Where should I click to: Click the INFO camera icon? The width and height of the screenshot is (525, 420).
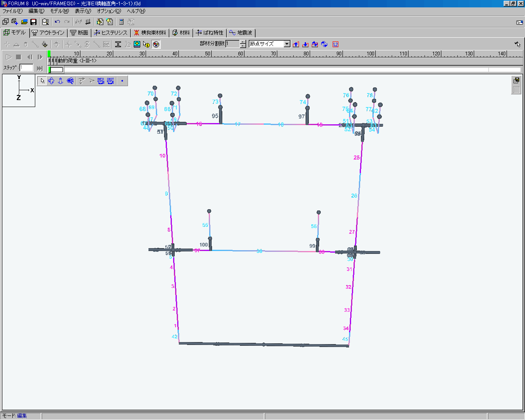pyautogui.click(x=100, y=81)
